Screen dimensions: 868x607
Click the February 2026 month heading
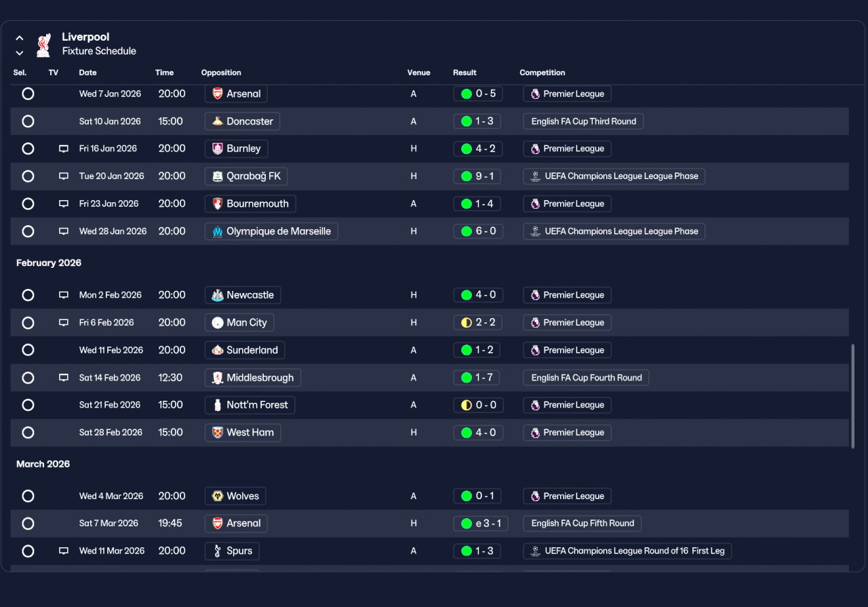coord(49,263)
